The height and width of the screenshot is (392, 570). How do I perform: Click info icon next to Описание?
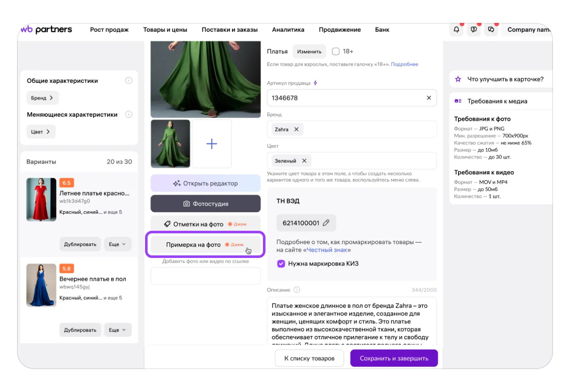[x=297, y=290]
